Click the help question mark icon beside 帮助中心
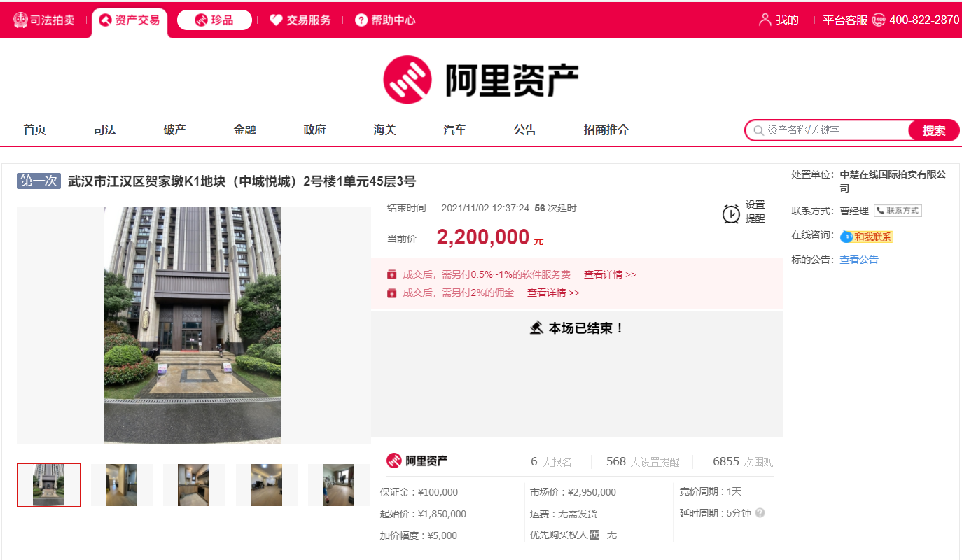The width and height of the screenshot is (962, 560). point(361,20)
